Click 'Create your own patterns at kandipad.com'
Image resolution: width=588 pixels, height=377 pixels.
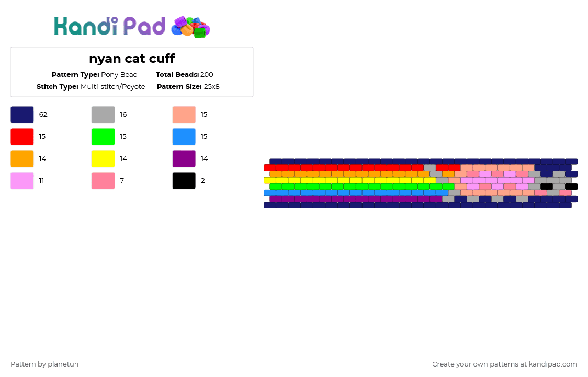click(505, 364)
